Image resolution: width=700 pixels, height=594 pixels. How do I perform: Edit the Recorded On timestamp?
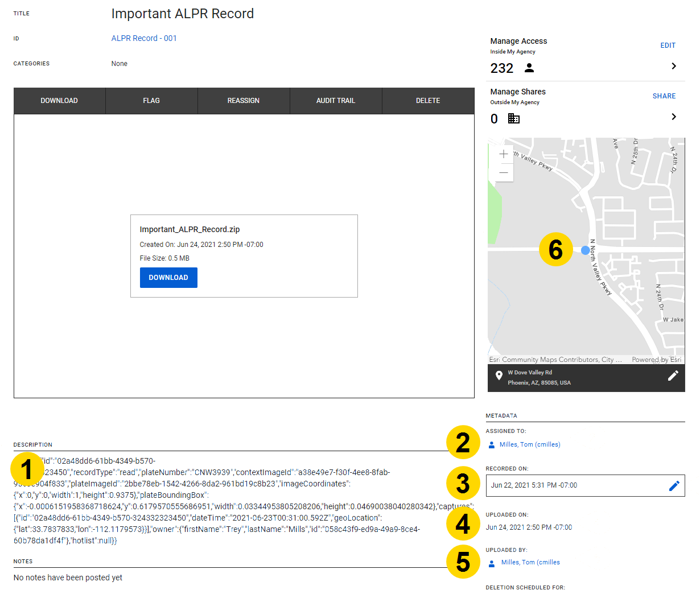(674, 485)
